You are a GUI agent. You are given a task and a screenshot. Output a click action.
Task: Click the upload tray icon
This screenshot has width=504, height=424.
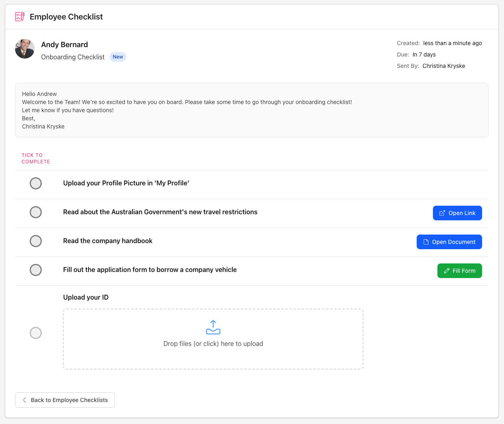click(x=213, y=327)
